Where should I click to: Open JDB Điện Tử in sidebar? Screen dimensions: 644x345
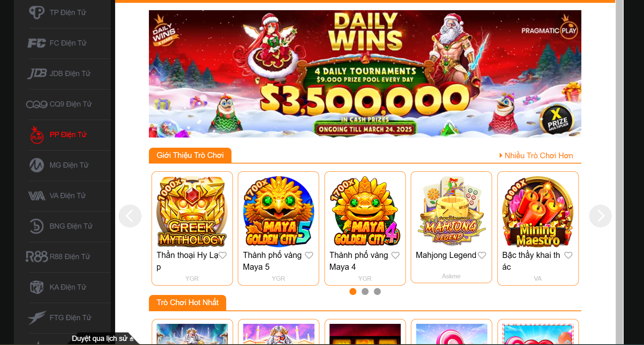[70, 74]
